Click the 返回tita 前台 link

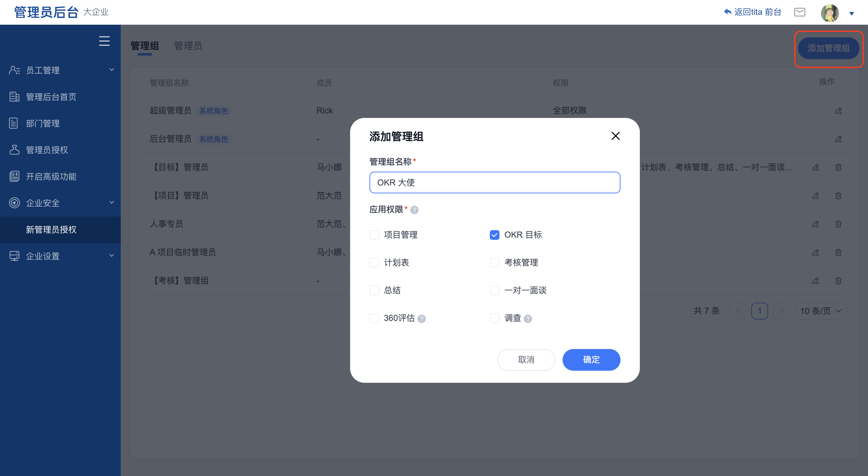752,12
